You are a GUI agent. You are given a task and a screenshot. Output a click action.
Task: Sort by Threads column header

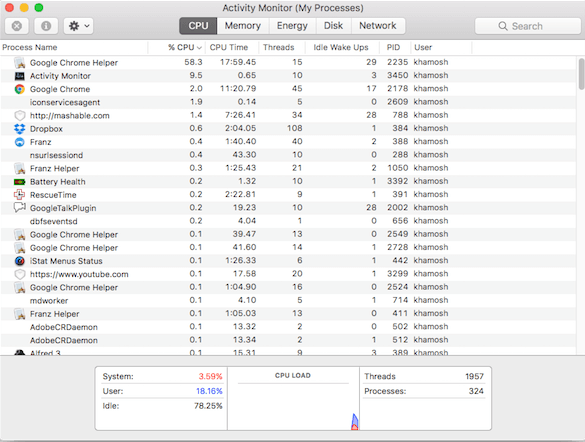point(278,47)
